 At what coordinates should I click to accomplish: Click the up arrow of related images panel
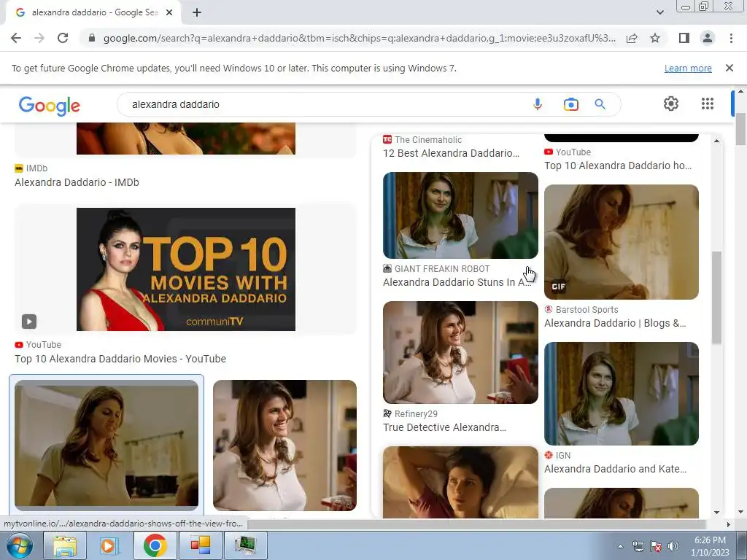pyautogui.click(x=716, y=141)
